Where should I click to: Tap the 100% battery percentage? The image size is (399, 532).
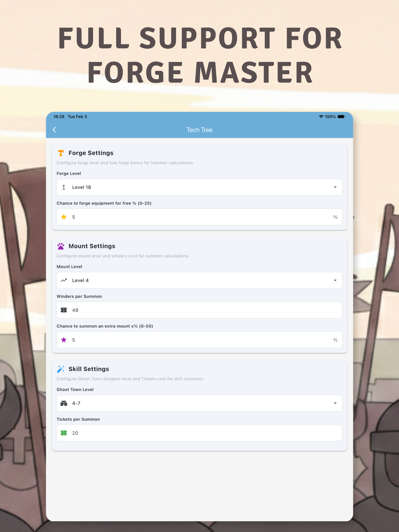coord(330,117)
